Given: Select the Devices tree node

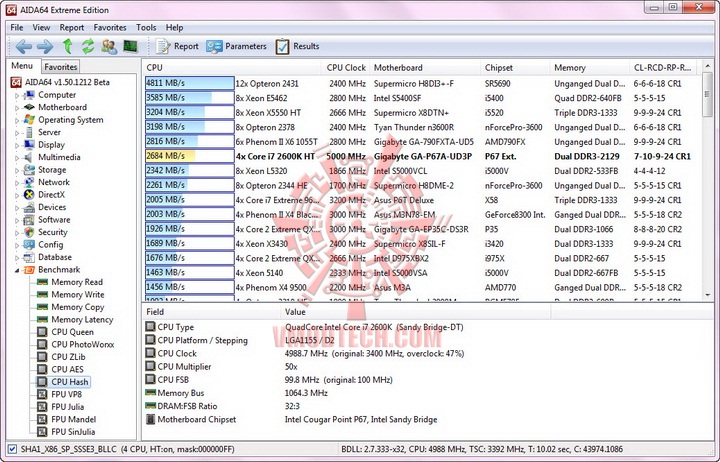Looking at the screenshot, I should click(52, 207).
